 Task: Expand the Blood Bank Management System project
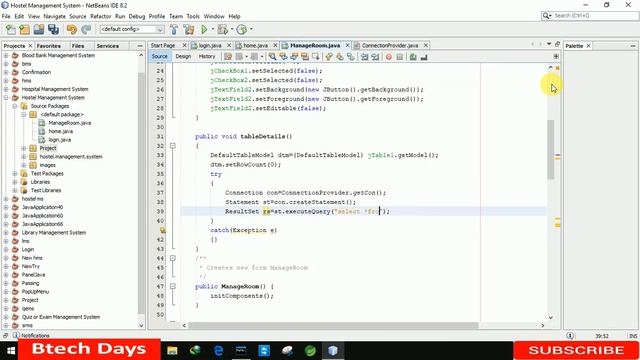pos(6,56)
